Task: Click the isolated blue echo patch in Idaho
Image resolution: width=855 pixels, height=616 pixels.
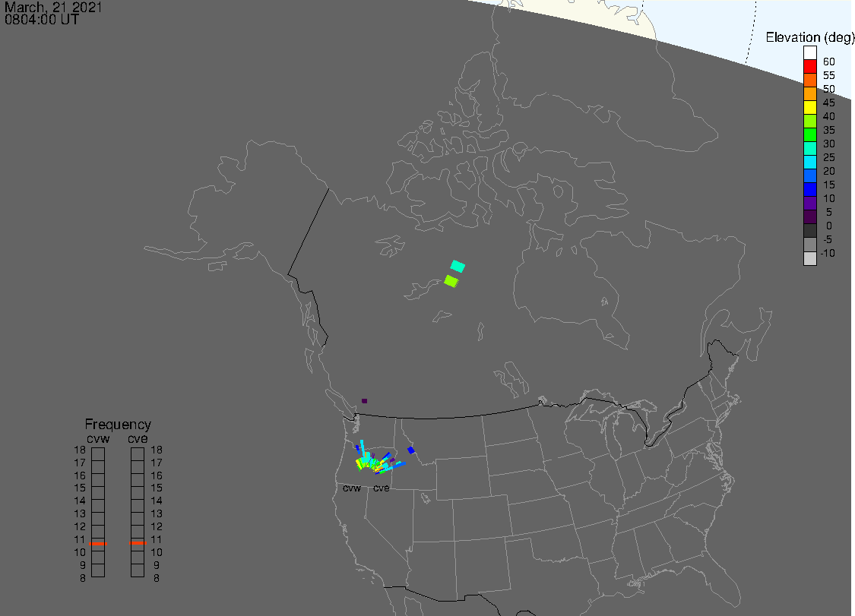Action: tap(410, 450)
